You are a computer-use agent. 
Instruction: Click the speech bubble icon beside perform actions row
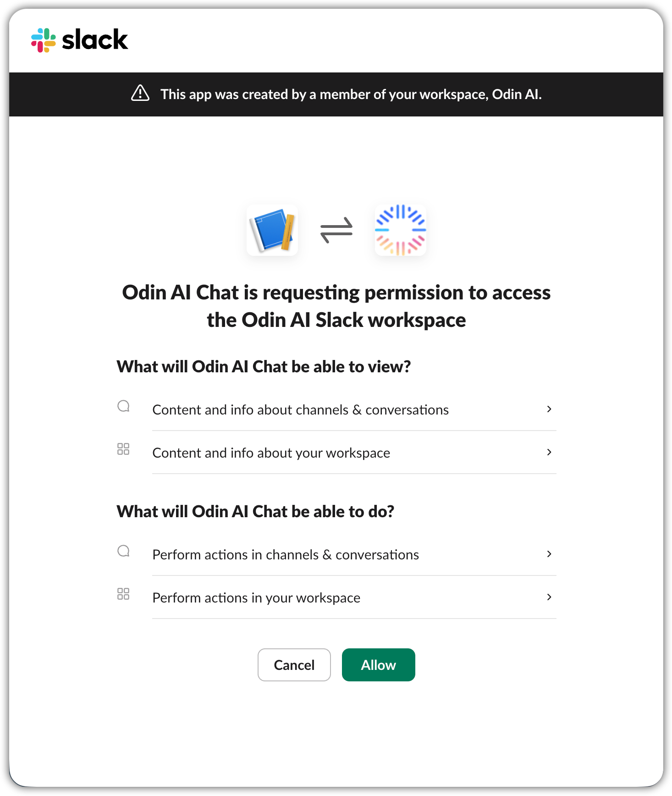pyautogui.click(x=123, y=552)
